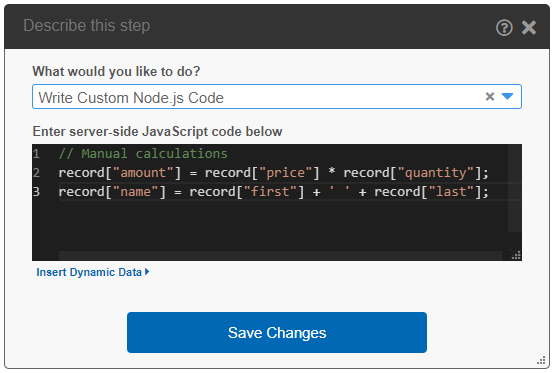Click line number 1 in the gutter
This screenshot has height=373, width=554.
36,154
